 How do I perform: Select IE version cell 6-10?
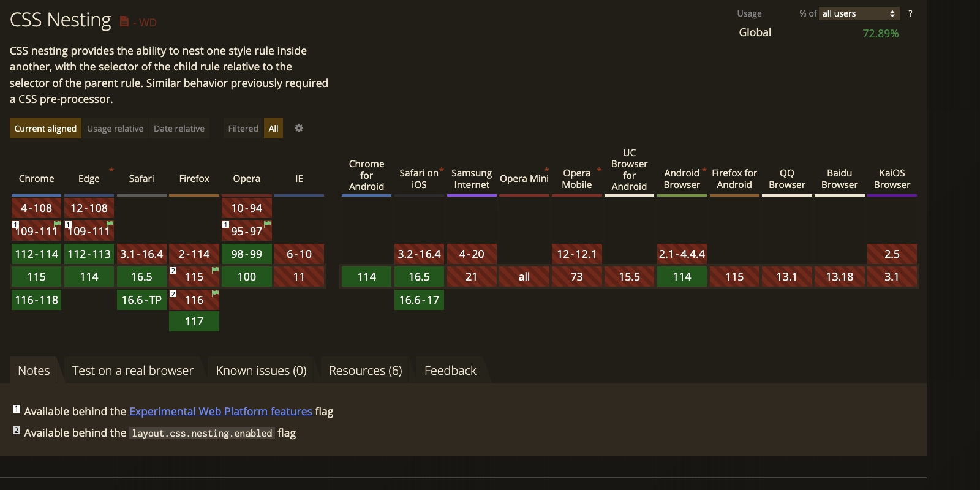coord(299,254)
